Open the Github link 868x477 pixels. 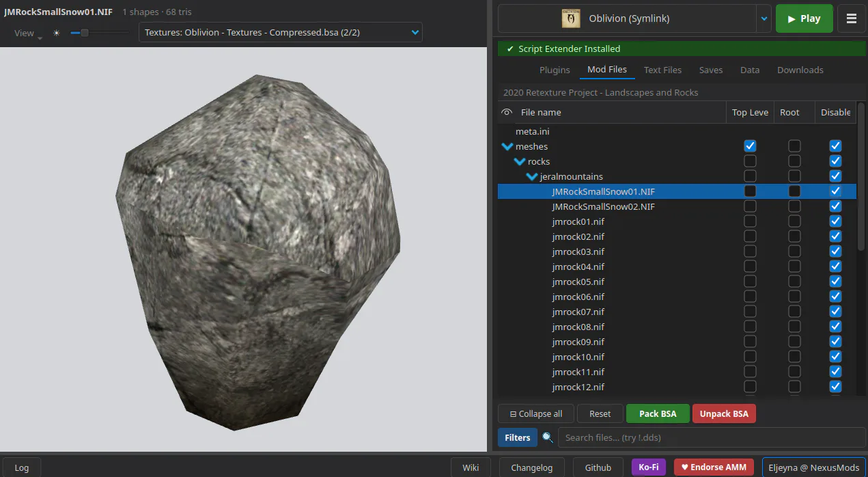pyautogui.click(x=598, y=467)
